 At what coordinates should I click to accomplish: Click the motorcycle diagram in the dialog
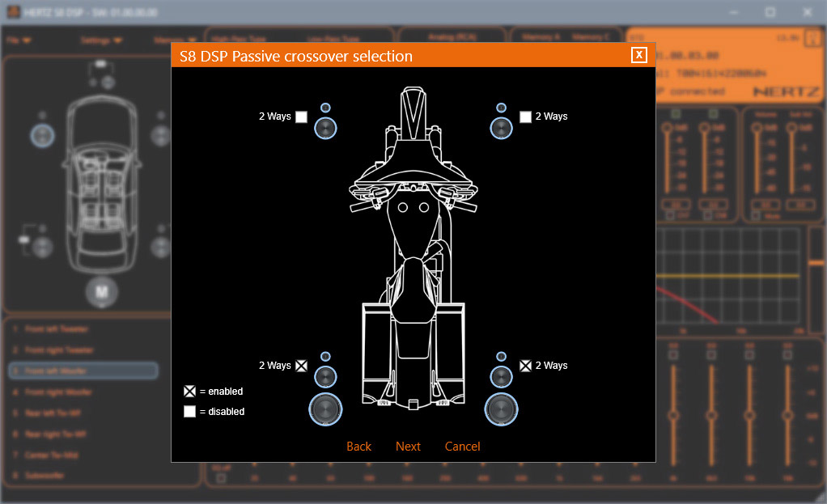point(413,248)
